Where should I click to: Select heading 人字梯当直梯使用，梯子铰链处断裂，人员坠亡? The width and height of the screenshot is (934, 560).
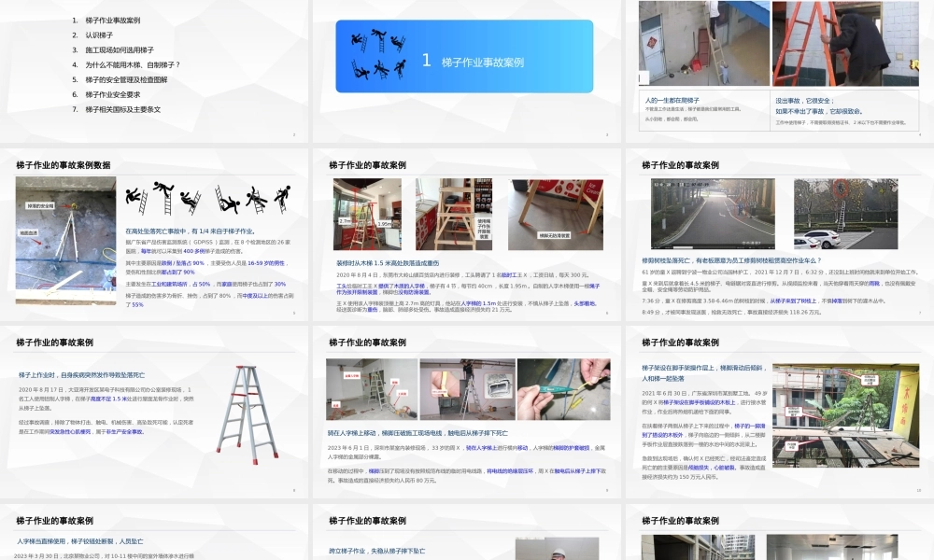[x=79, y=541]
